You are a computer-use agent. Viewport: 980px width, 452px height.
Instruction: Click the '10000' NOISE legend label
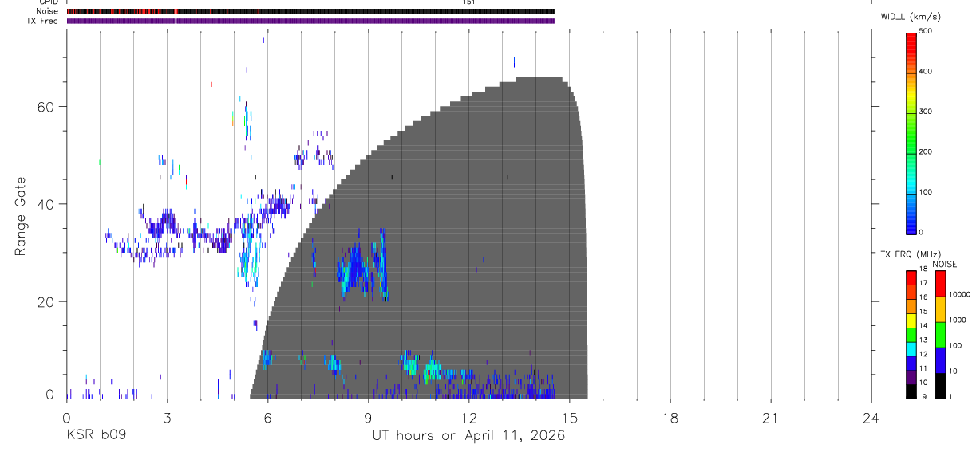[959, 294]
